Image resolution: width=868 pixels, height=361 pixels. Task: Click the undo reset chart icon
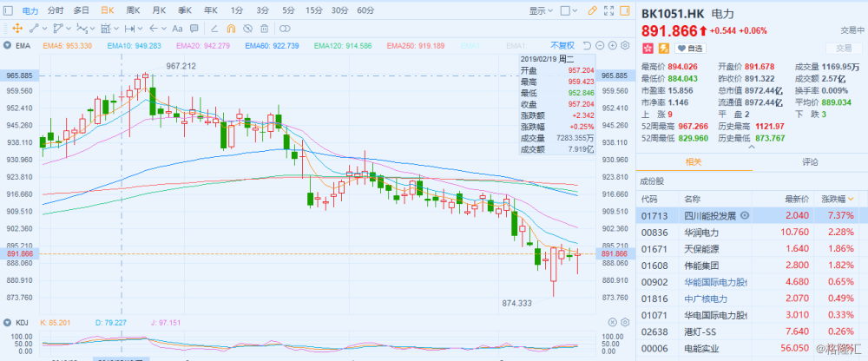(588, 45)
